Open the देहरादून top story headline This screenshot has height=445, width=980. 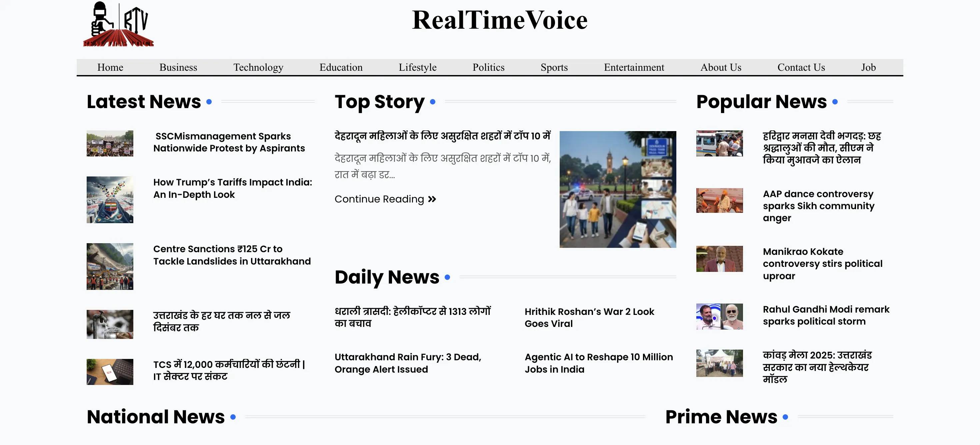(x=442, y=136)
